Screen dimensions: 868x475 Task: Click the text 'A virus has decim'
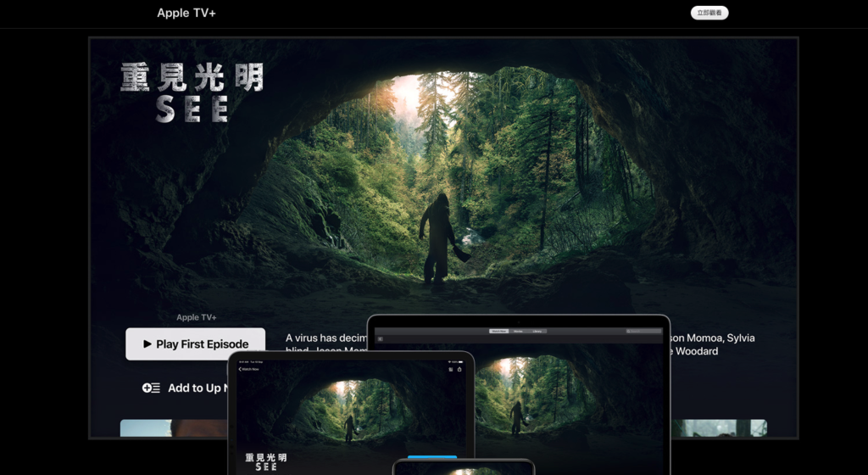[326, 338]
